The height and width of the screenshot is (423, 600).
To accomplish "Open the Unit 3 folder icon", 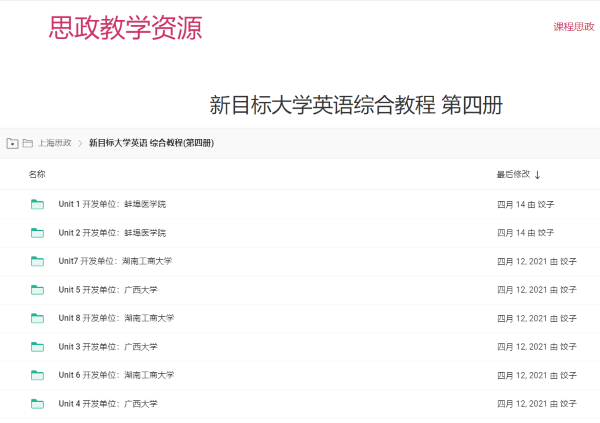I will pyautogui.click(x=37, y=347).
